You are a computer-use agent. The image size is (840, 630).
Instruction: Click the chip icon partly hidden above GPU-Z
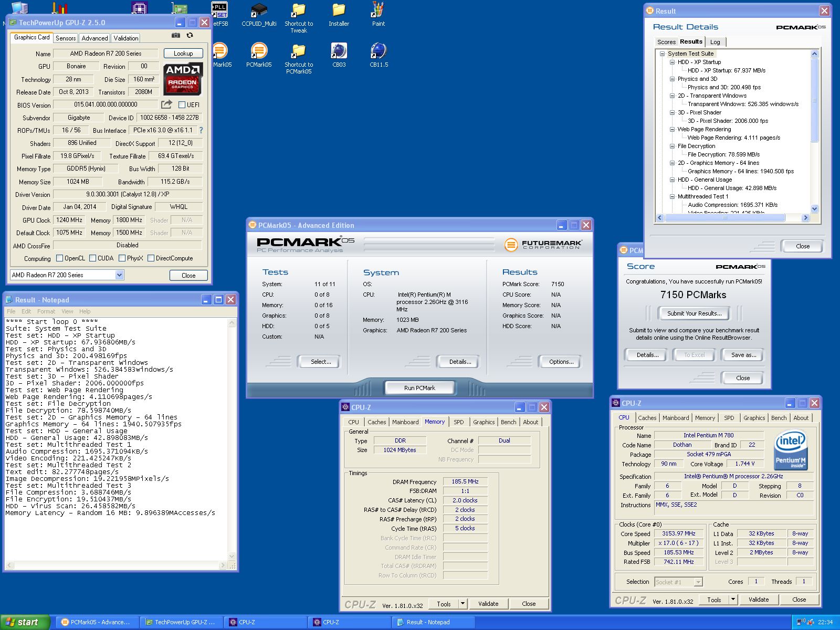coord(139,7)
